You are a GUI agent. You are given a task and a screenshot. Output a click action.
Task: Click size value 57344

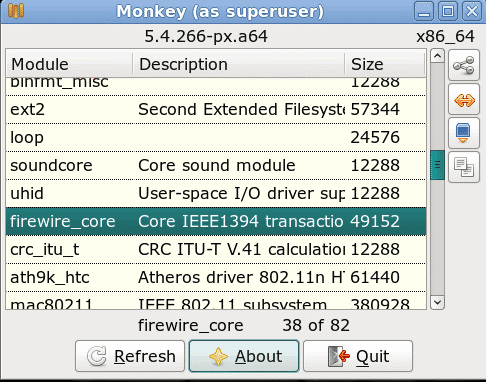(x=375, y=109)
